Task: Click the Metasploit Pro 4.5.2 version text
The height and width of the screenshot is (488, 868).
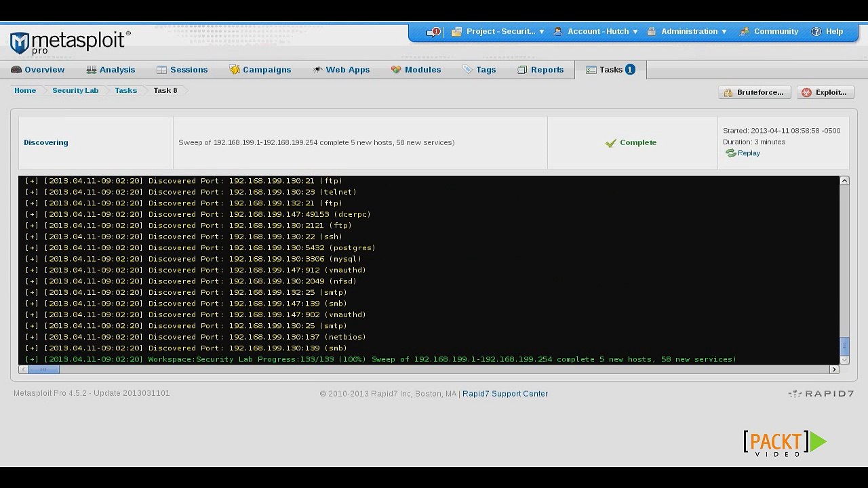Action: point(92,393)
